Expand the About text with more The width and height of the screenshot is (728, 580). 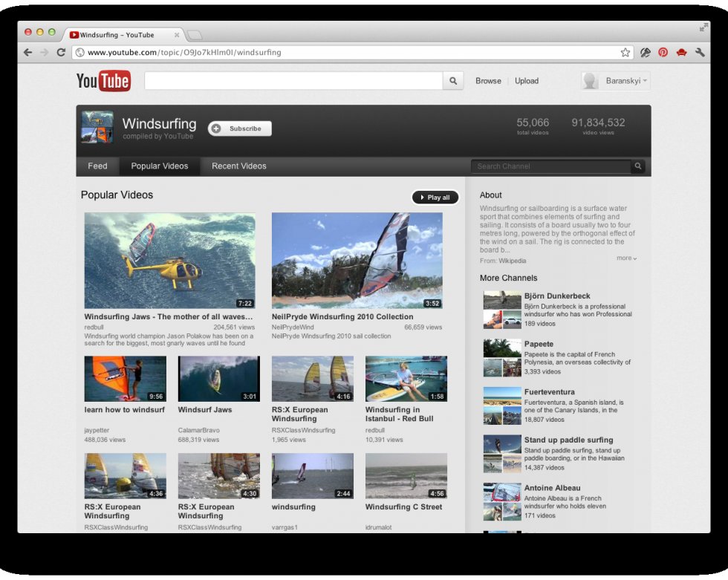[x=626, y=258]
